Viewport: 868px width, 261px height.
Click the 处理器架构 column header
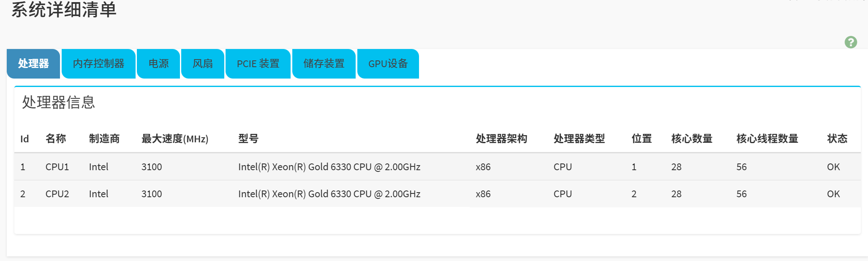tap(501, 139)
